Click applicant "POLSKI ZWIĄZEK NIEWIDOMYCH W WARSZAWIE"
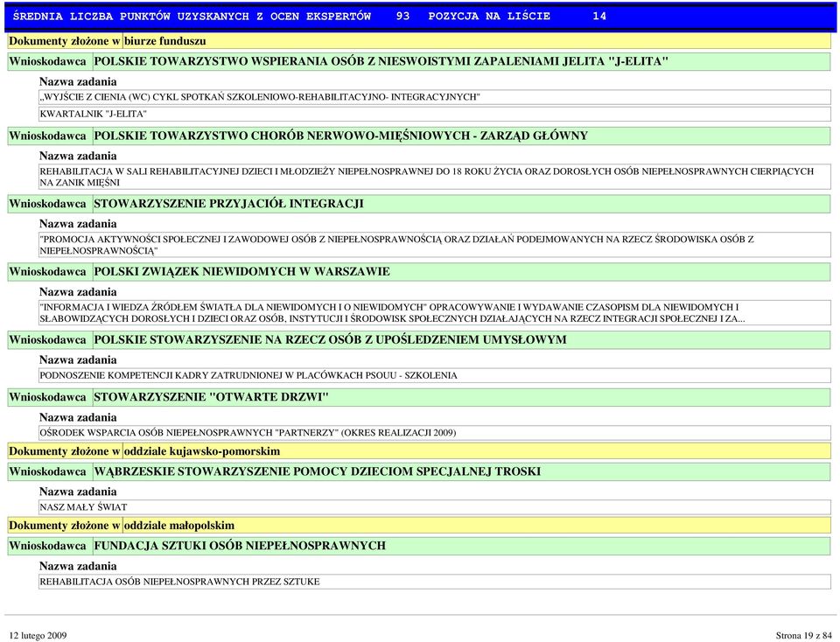The width and height of the screenshot is (840, 642). tap(241, 272)
